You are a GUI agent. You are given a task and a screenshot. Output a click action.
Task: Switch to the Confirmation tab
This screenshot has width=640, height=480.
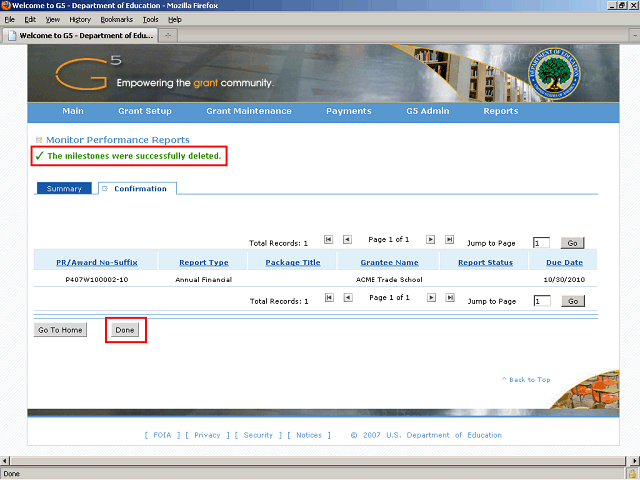click(x=138, y=189)
